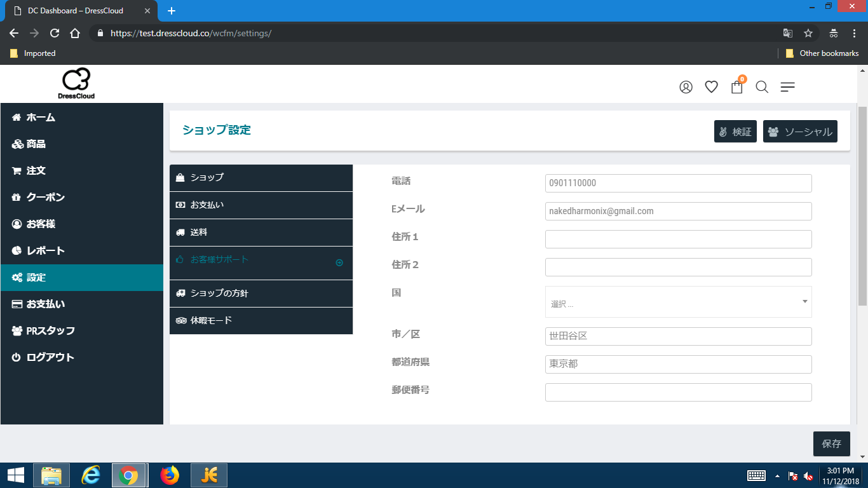Open the Google Translate icon in address bar

pyautogui.click(x=788, y=33)
